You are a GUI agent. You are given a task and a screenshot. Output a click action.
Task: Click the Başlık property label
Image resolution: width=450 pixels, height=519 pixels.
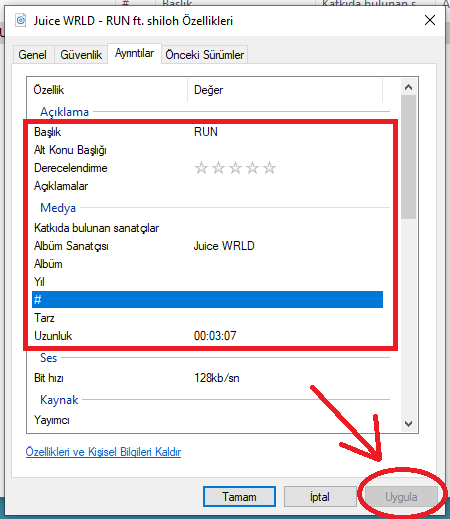(47, 132)
